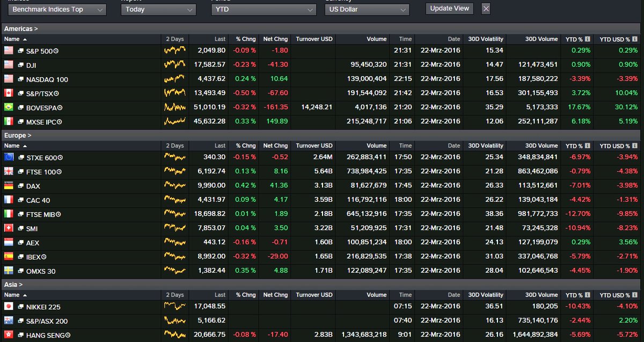This screenshot has height=342, width=644.
Task: Click the clock icon after FTSE 100
Action: coord(59,172)
